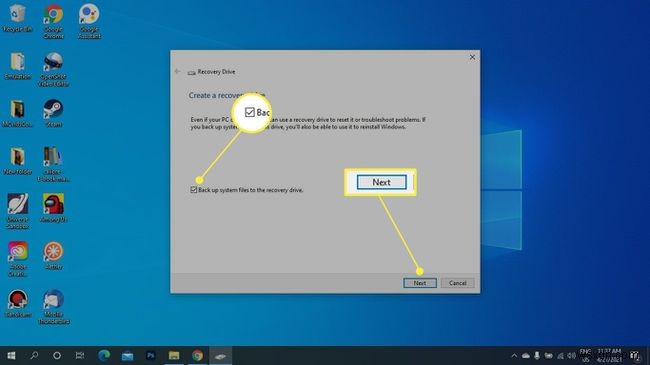Click Cancel in the Recovery Drive dialog
The height and width of the screenshot is (365, 650).
coord(458,283)
